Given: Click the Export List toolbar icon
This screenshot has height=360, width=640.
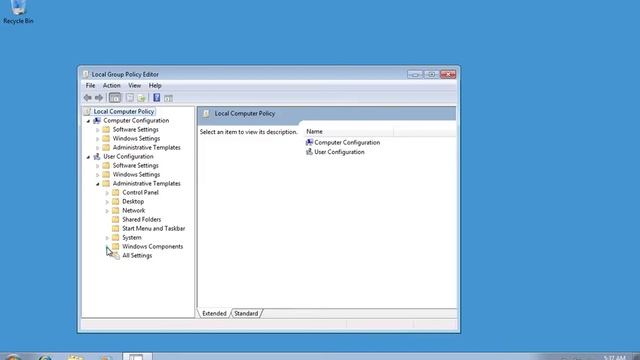Looking at the screenshot, I should (x=142, y=98).
